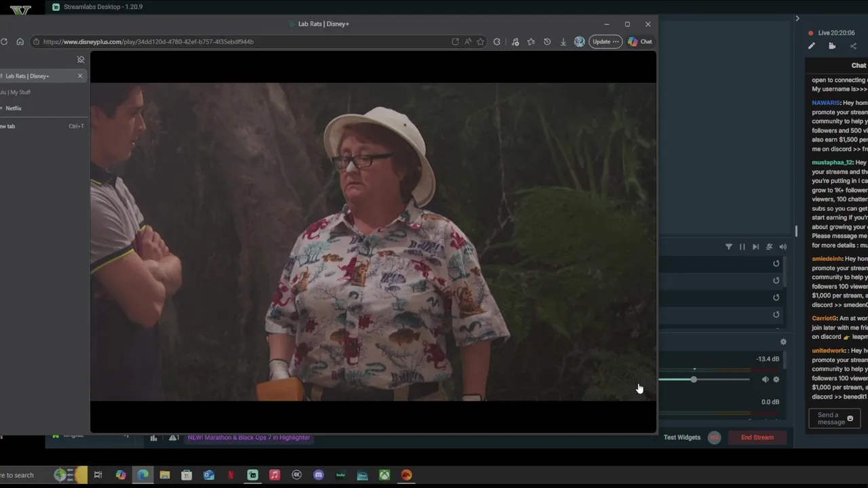Open Copilot from the taskbar

point(121,475)
